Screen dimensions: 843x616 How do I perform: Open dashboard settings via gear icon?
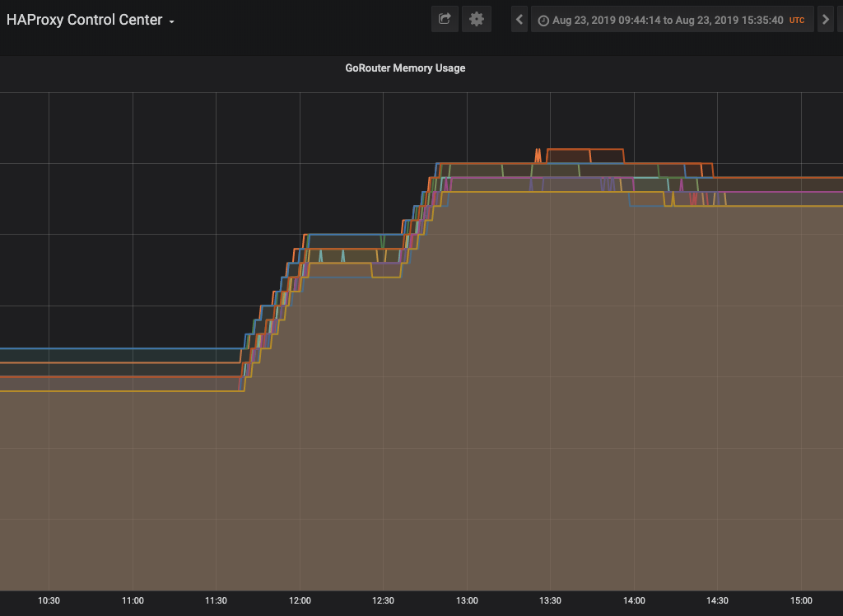tap(477, 20)
